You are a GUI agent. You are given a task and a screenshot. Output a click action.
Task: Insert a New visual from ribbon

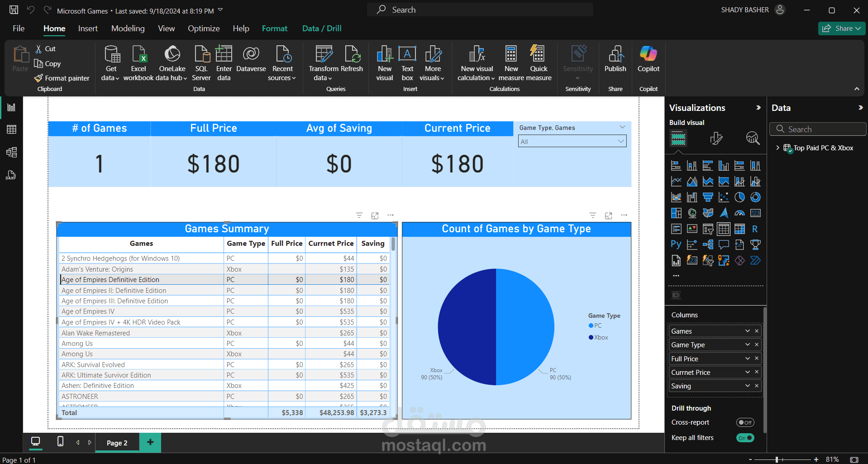click(x=385, y=63)
